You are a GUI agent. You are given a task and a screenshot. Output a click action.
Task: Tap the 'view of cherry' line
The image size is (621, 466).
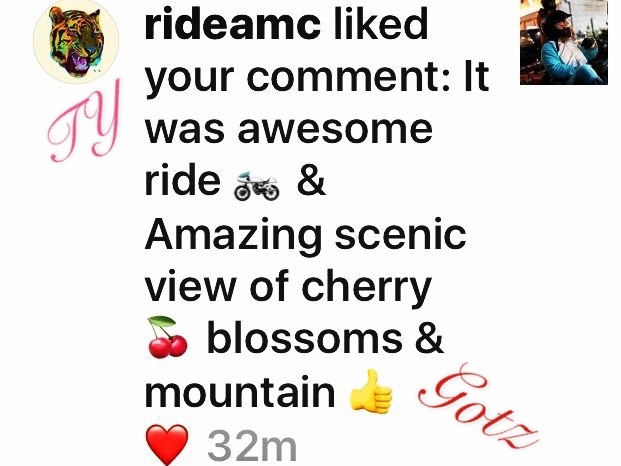[x=288, y=288]
